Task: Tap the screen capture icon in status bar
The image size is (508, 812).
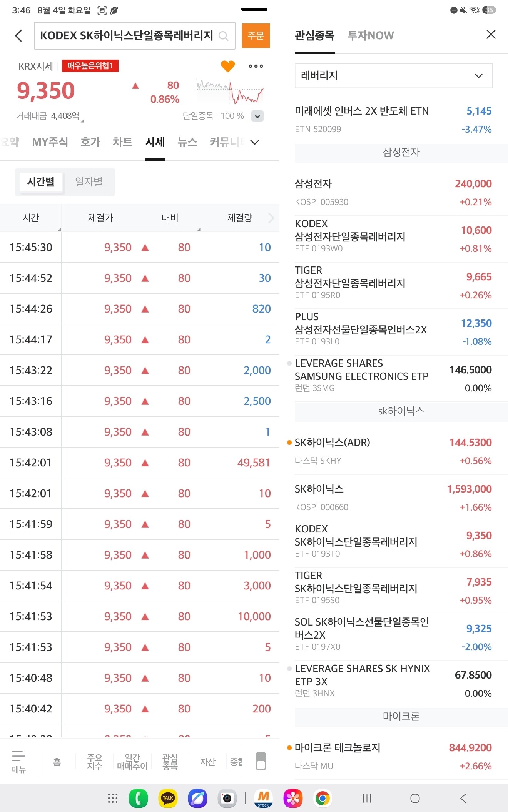Action: coord(102,10)
